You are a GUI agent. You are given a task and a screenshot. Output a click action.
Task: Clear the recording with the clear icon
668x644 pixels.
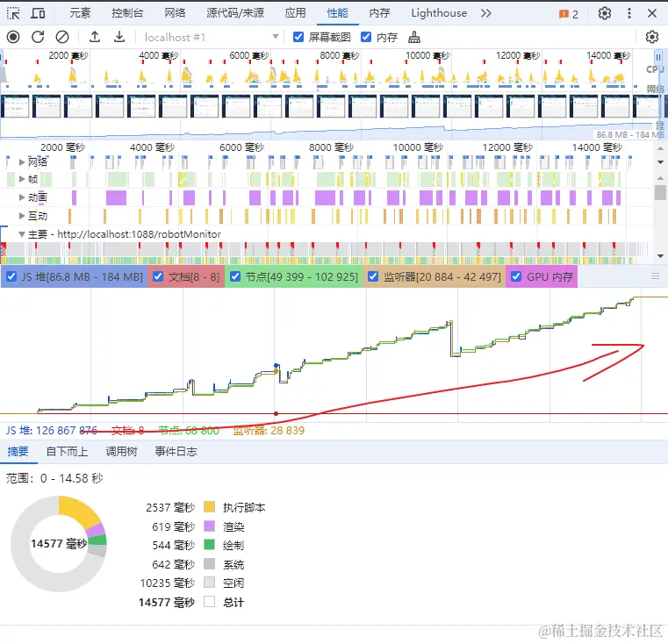[62, 38]
